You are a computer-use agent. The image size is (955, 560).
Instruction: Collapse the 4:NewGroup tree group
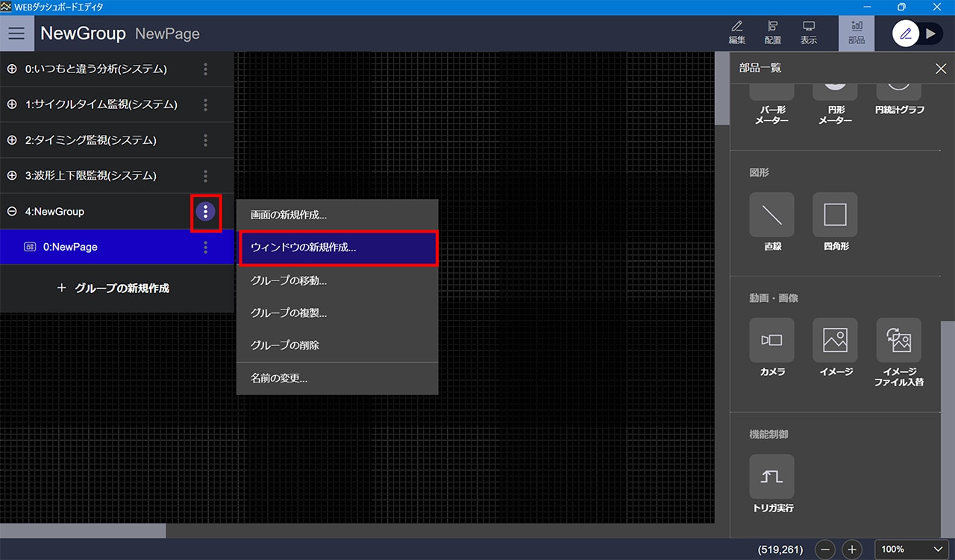(x=12, y=212)
